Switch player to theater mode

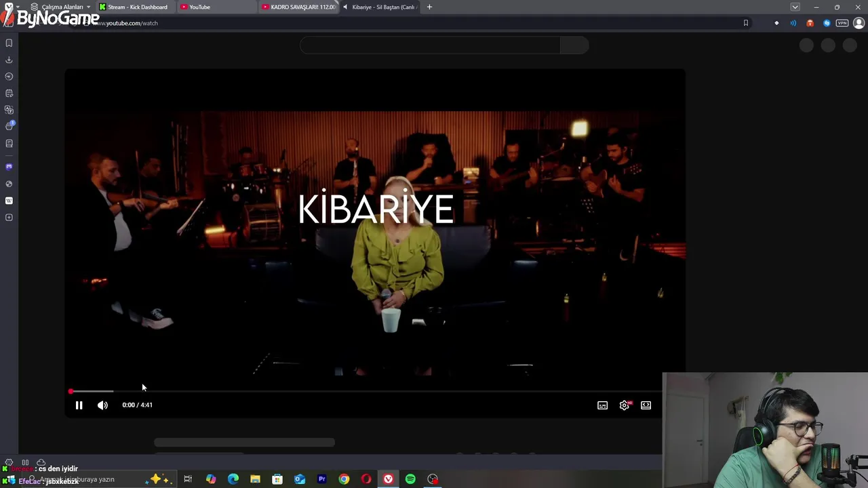[646, 405]
